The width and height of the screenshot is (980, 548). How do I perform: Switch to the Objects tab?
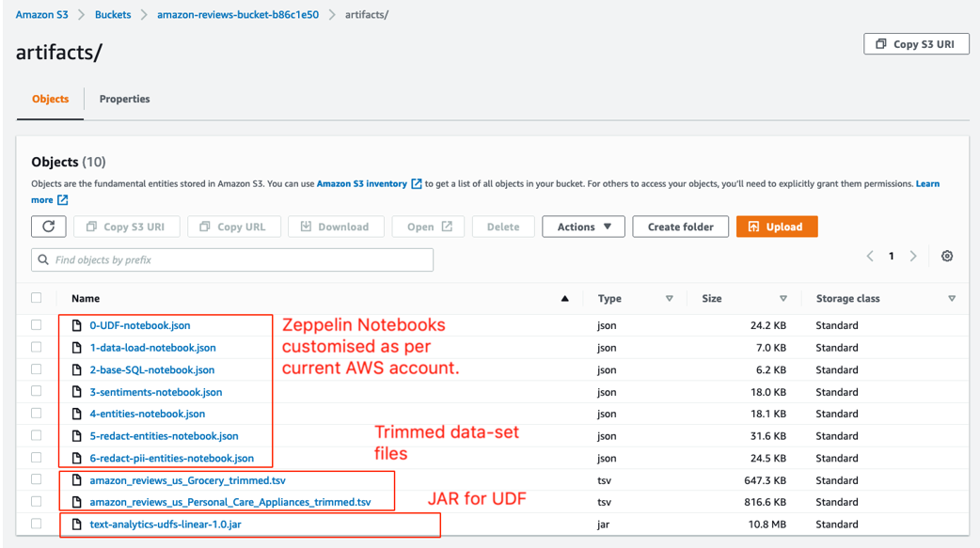(x=50, y=99)
